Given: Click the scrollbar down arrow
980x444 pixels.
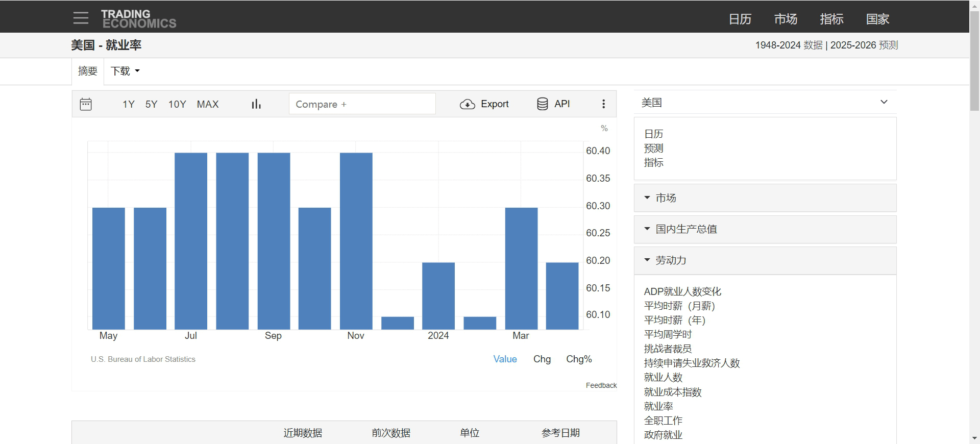Looking at the screenshot, I should click(974, 438).
